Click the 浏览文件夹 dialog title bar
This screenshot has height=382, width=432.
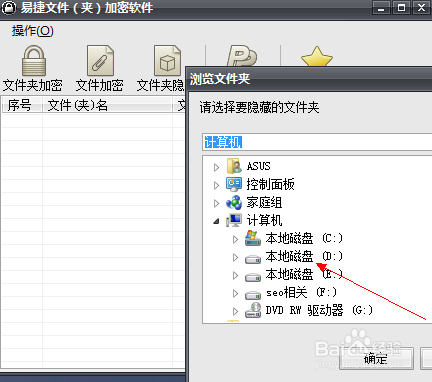click(x=310, y=79)
